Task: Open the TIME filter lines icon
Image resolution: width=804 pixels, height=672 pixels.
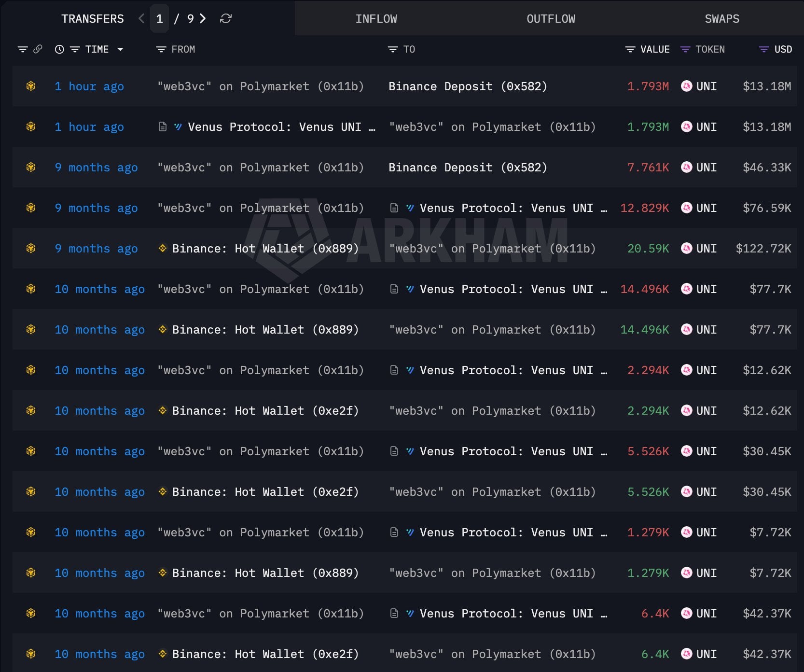Action: (75, 49)
